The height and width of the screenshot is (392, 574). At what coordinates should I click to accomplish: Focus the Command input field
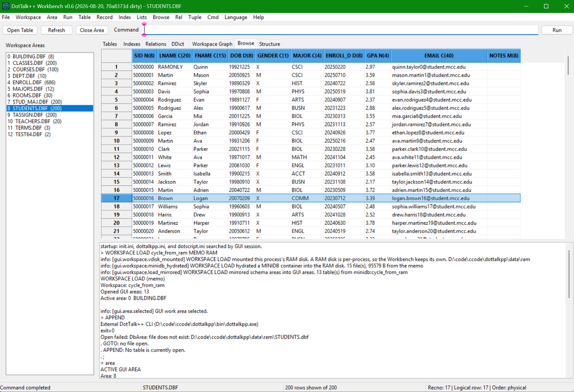coord(340,30)
